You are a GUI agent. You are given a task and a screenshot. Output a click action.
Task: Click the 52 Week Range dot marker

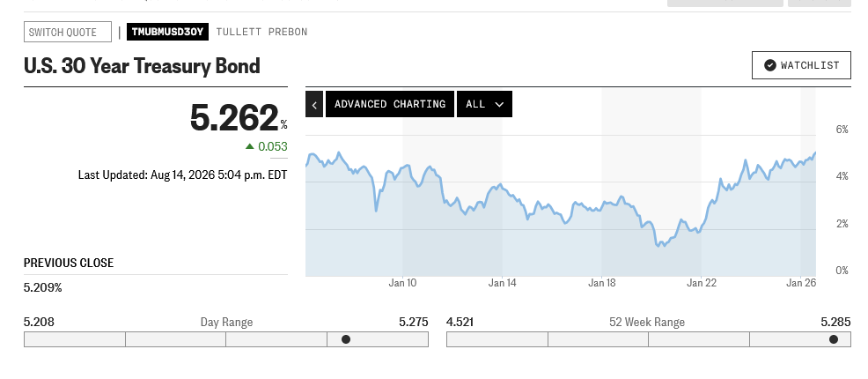tap(834, 339)
